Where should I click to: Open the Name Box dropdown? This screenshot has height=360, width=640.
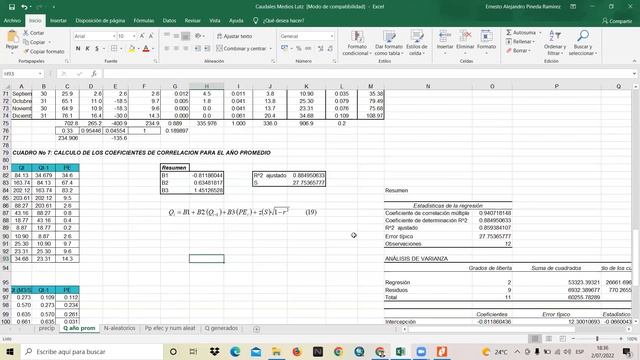click(x=40, y=74)
